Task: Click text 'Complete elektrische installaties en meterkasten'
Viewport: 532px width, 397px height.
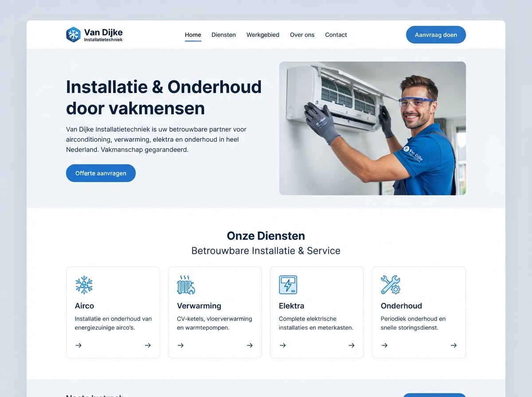Action: [316, 323]
